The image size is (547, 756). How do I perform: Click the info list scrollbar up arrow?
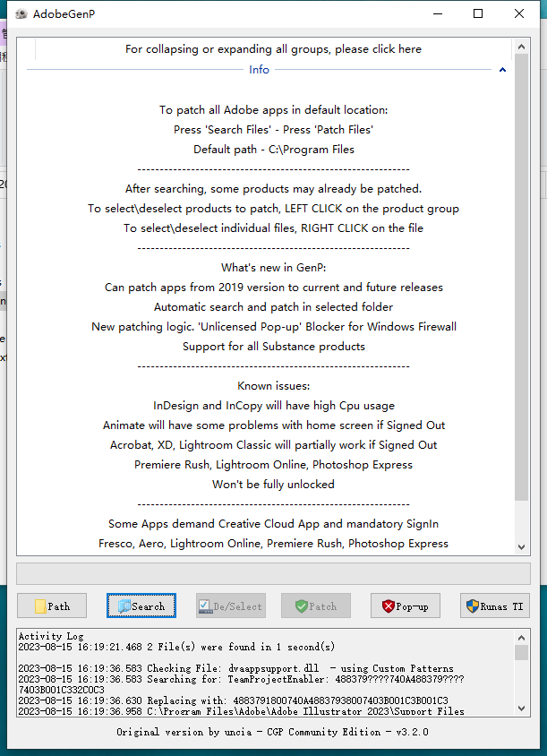click(521, 47)
